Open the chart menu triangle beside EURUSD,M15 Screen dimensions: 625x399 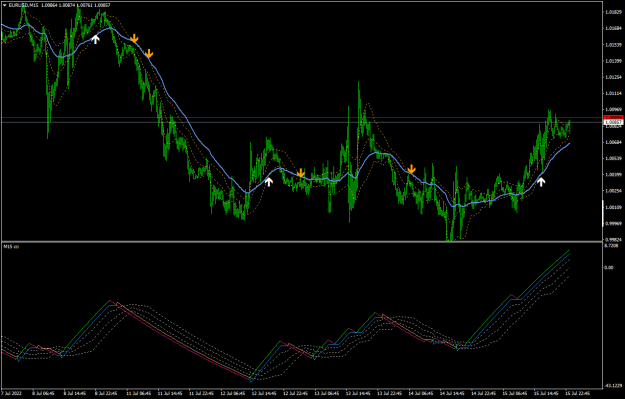[4, 5]
